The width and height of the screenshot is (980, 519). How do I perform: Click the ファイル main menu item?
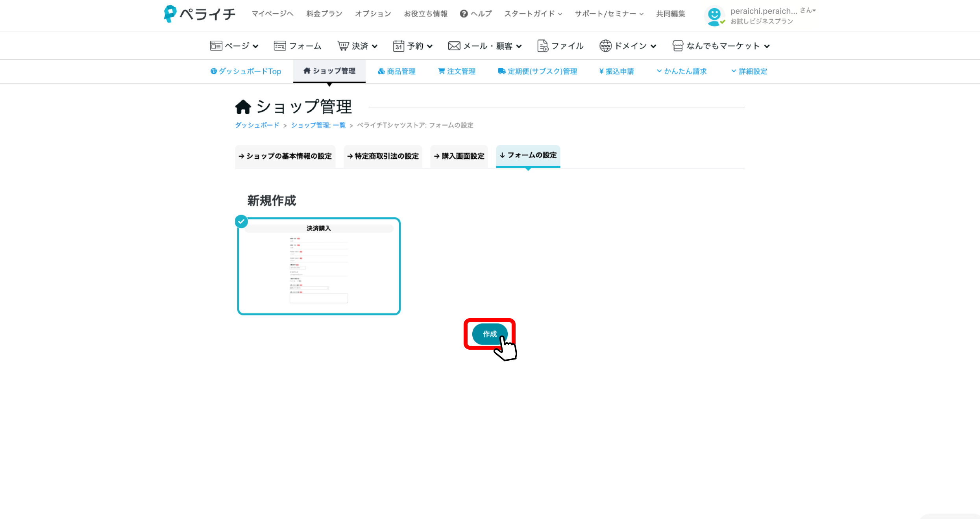[560, 46]
